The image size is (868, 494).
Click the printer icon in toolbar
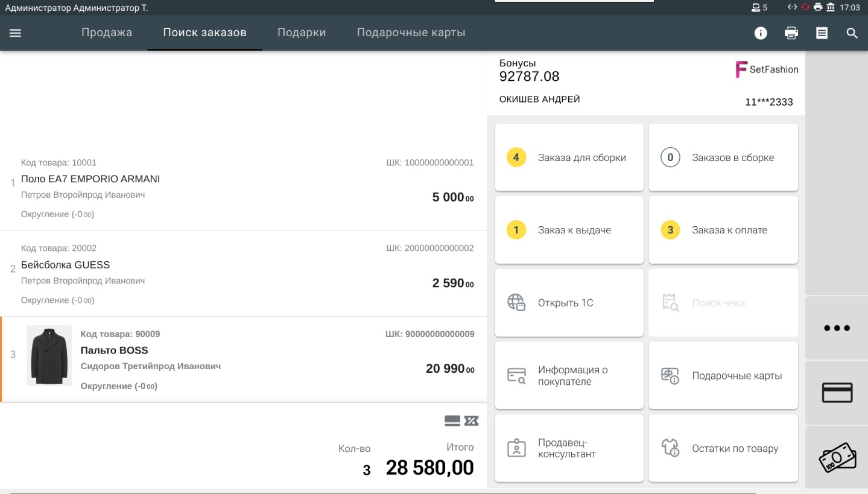point(791,33)
